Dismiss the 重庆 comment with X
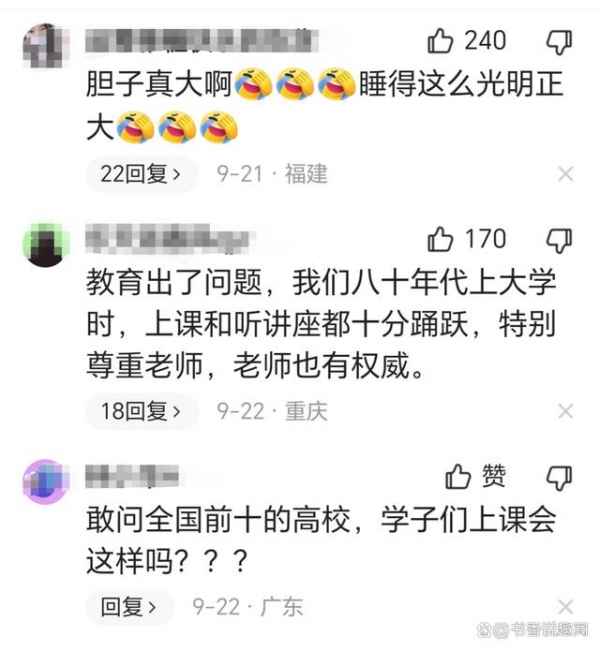The width and height of the screenshot is (600, 651). point(566,411)
